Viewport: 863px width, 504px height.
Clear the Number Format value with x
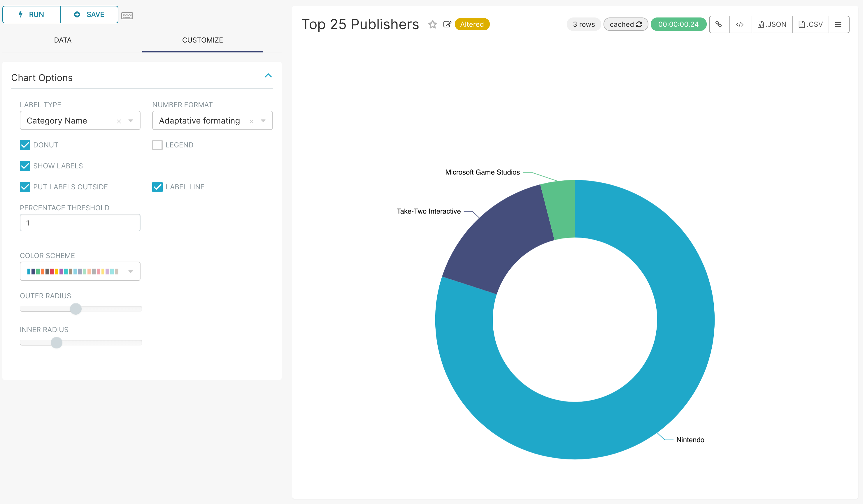point(251,121)
